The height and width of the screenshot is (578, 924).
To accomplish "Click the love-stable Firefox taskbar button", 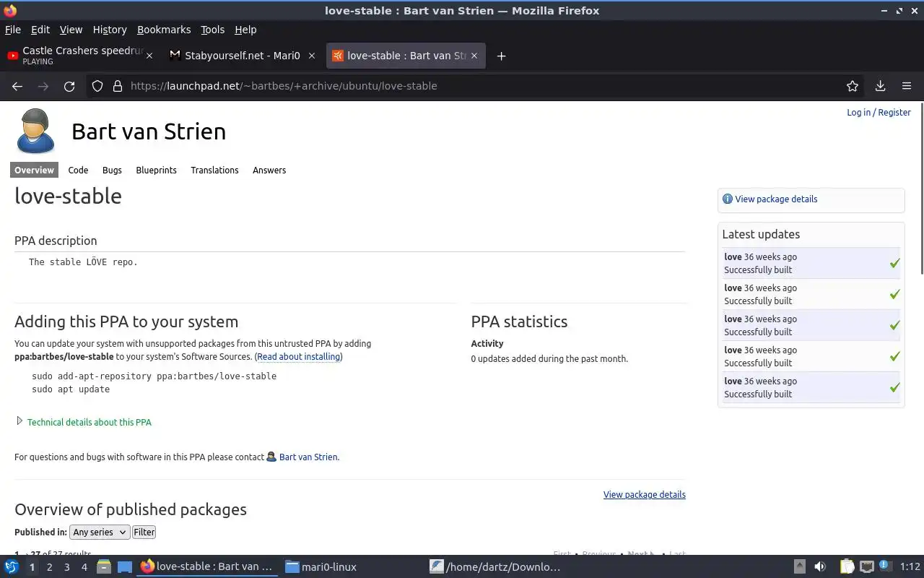I will (207, 566).
